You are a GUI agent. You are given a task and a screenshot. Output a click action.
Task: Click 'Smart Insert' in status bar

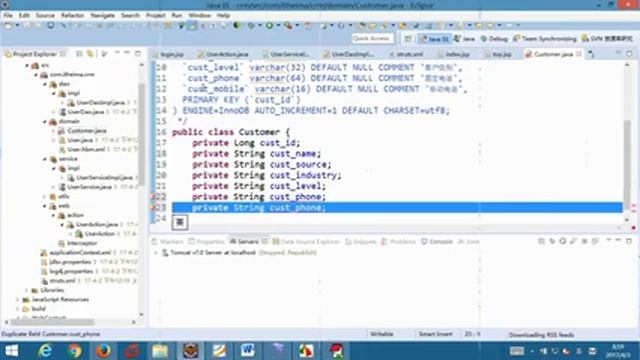pos(436,334)
